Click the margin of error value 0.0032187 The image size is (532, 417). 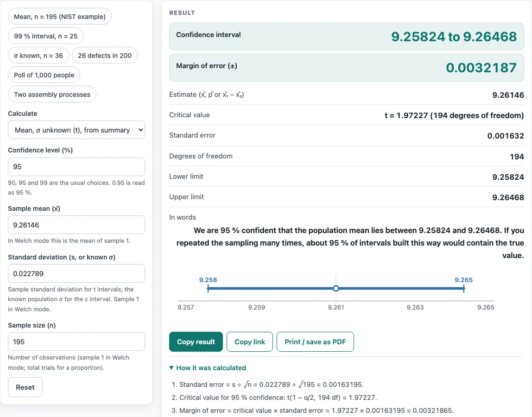481,68
